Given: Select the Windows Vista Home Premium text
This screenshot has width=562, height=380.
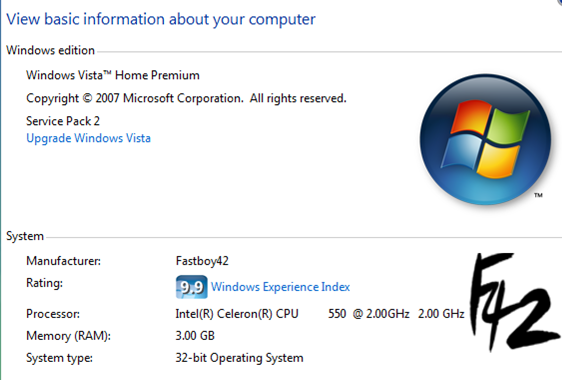Looking at the screenshot, I should (113, 75).
